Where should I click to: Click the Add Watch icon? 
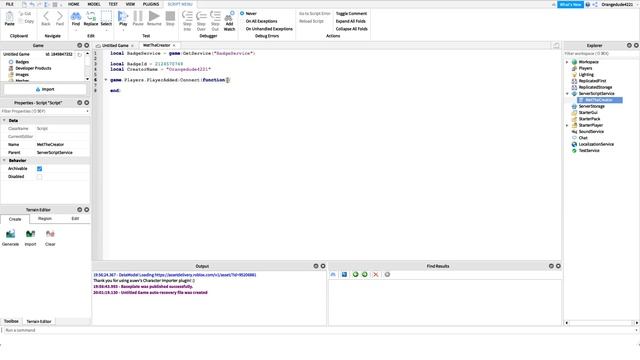click(229, 16)
